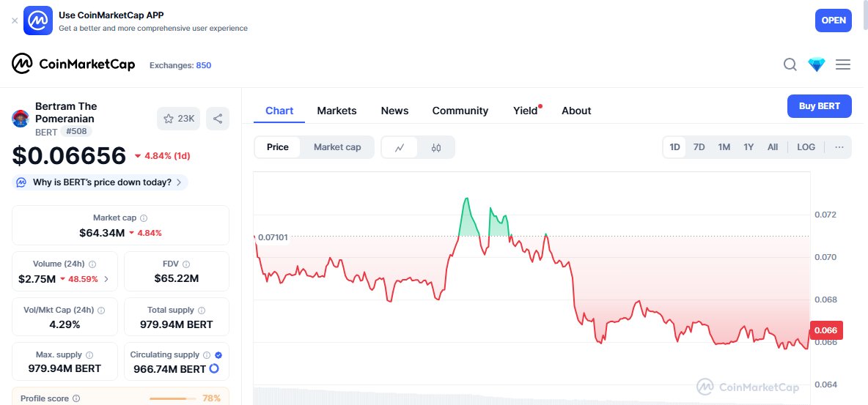Add BERT to watchlist with star 23K
The height and width of the screenshot is (405, 868).
178,119
